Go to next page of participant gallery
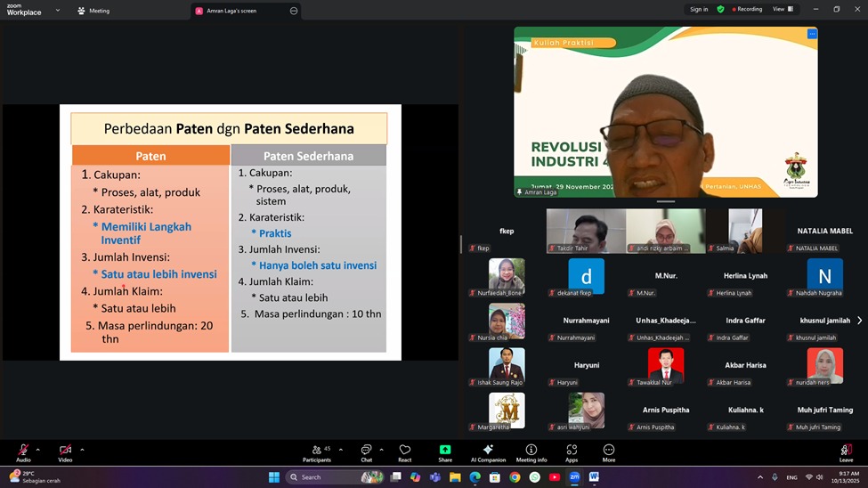Screen dimensions: 868x488 pyautogui.click(x=859, y=320)
